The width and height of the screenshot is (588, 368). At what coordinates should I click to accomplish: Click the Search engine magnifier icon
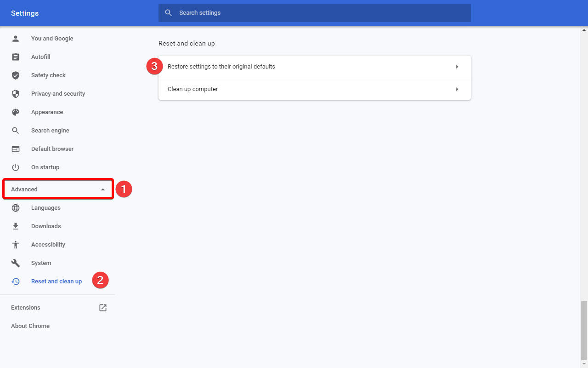click(x=16, y=131)
